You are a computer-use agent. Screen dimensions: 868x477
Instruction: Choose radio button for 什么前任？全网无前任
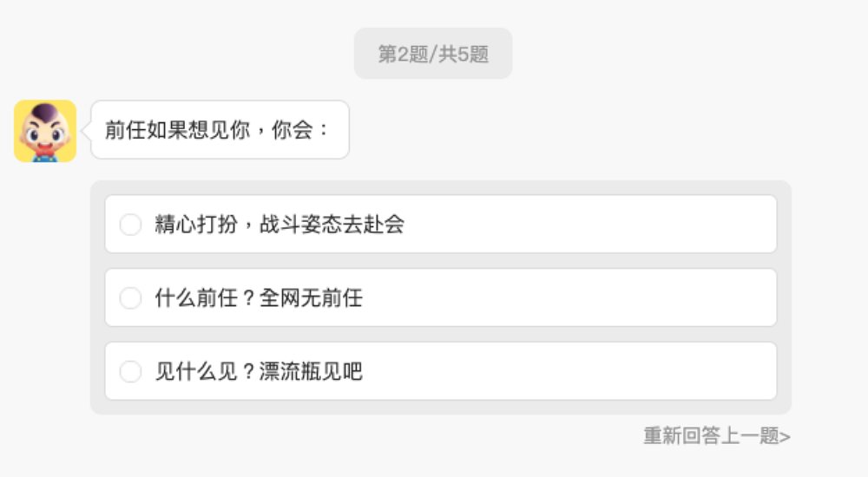[130, 298]
